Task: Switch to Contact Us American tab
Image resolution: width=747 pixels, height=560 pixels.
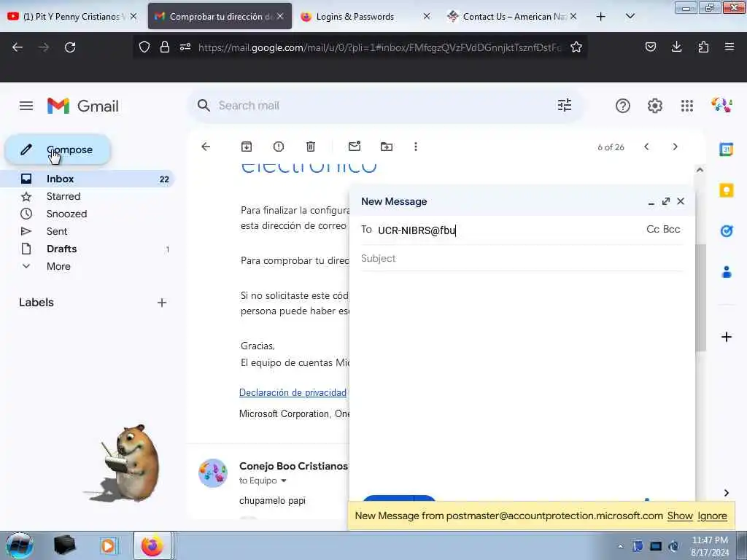Action: [514, 16]
